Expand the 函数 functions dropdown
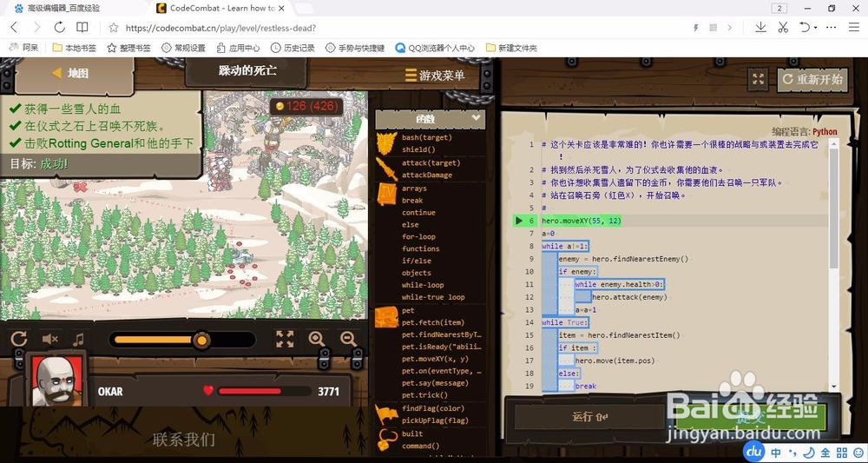Image resolution: width=868 pixels, height=463 pixels. 431,119
